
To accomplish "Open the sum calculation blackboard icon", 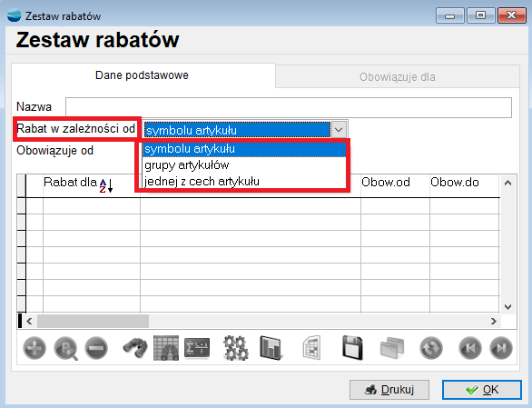I will tap(197, 348).
